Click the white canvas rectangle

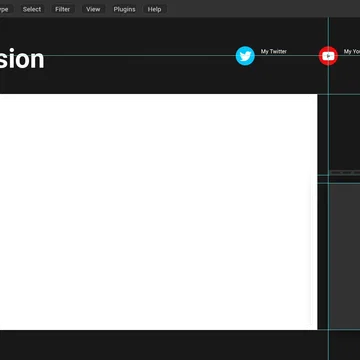tap(159, 212)
